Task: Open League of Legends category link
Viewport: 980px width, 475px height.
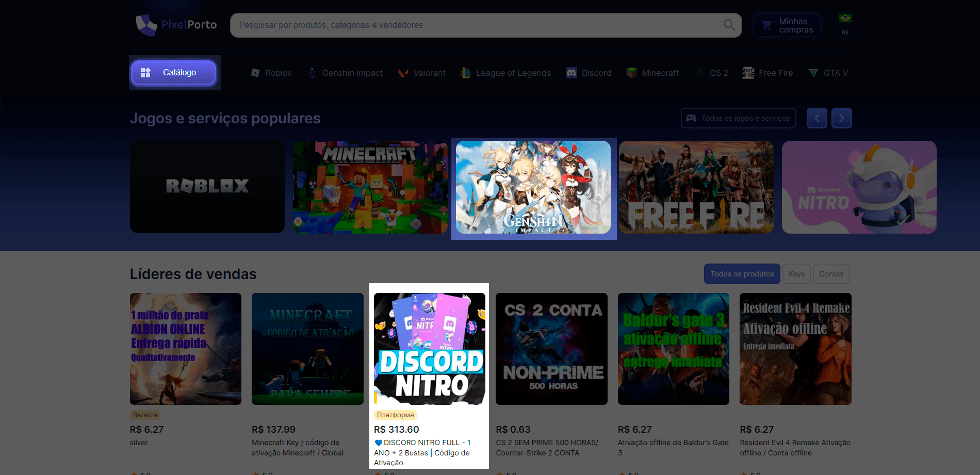Action: point(505,73)
